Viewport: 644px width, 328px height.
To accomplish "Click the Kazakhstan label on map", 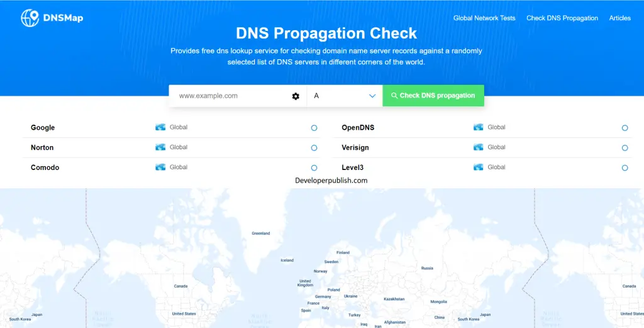I will (394, 299).
